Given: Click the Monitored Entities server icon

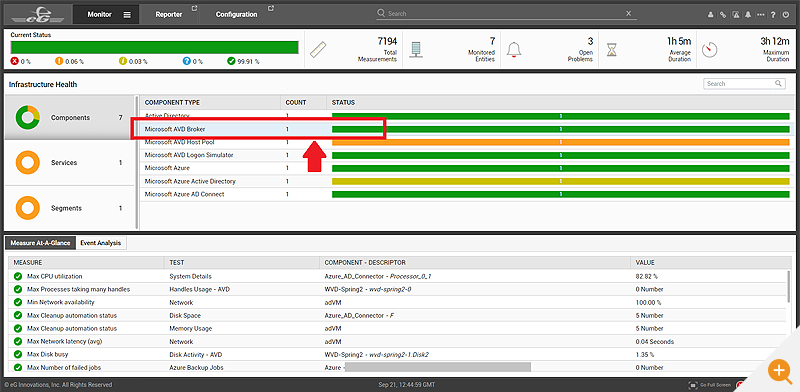Looking at the screenshot, I should (417, 49).
